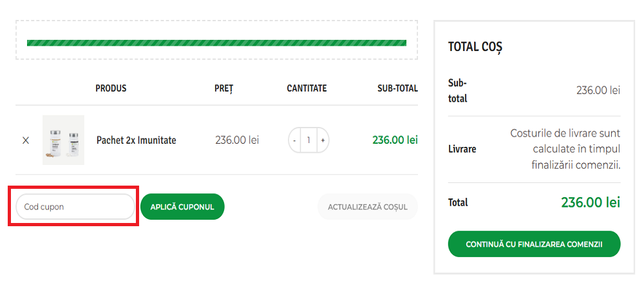
Task: Click the 236.00 lei unit price
Action: pyautogui.click(x=236, y=140)
